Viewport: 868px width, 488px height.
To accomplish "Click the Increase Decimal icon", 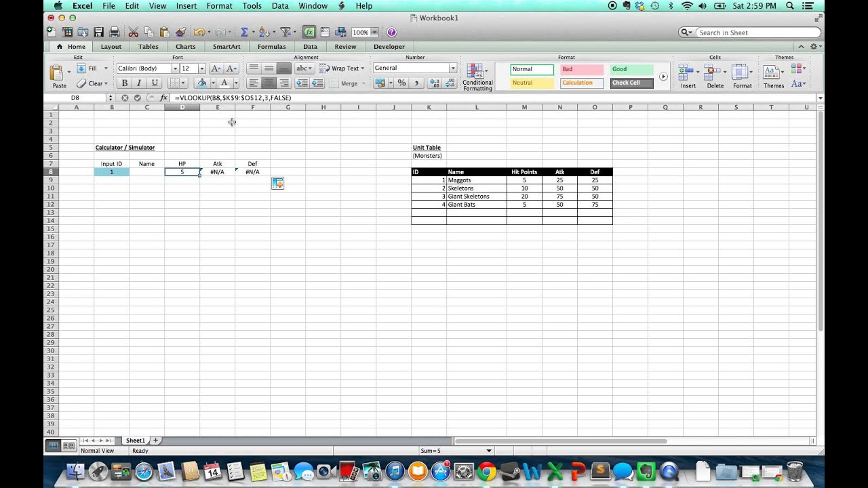I will pos(435,83).
